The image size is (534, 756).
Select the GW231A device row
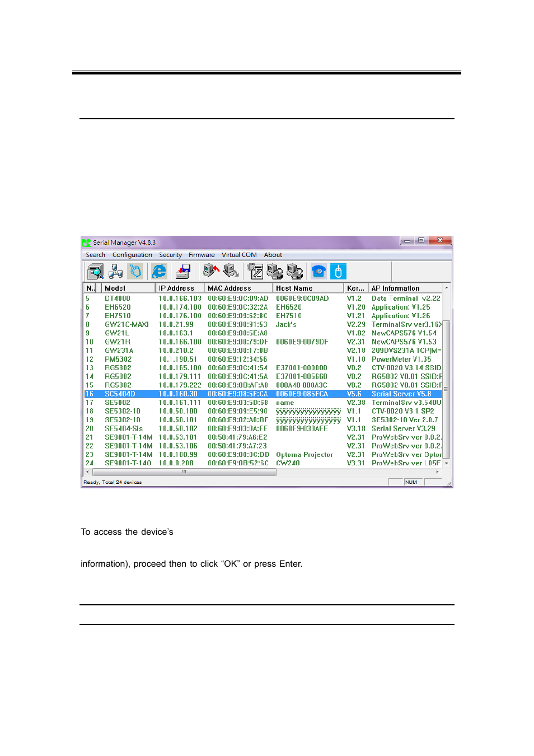point(263,351)
